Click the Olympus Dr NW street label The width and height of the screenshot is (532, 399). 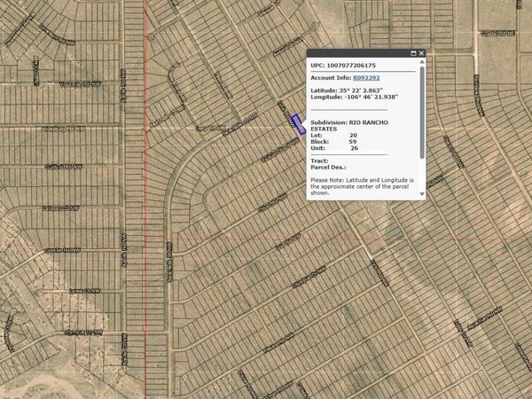83,332
